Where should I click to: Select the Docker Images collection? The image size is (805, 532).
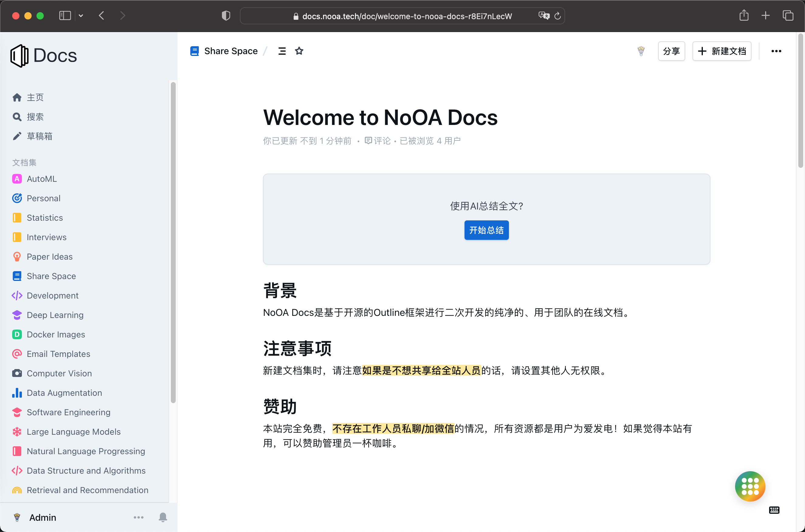(56, 334)
